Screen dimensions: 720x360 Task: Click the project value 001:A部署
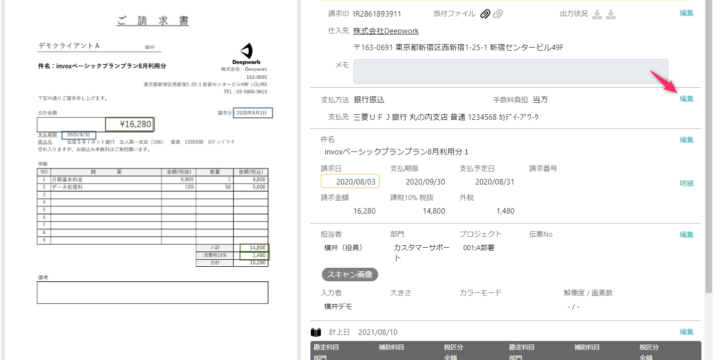click(479, 248)
